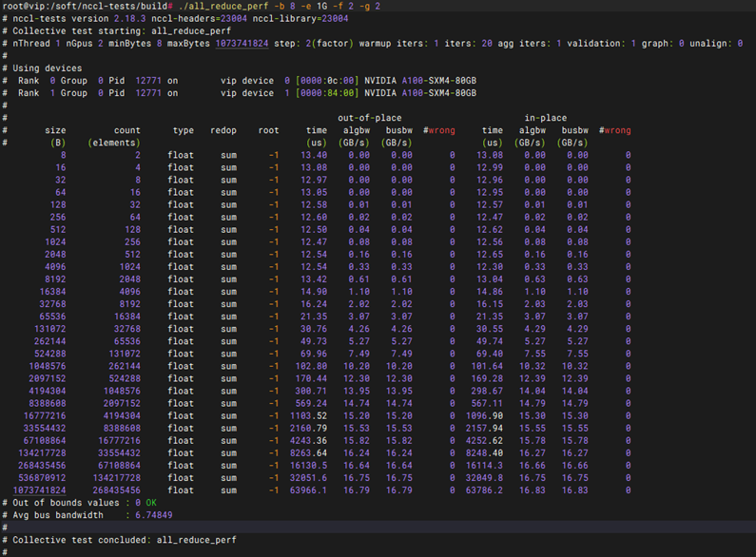Click the out-of-place time 14.90
The image size is (756, 557).
pos(314,292)
